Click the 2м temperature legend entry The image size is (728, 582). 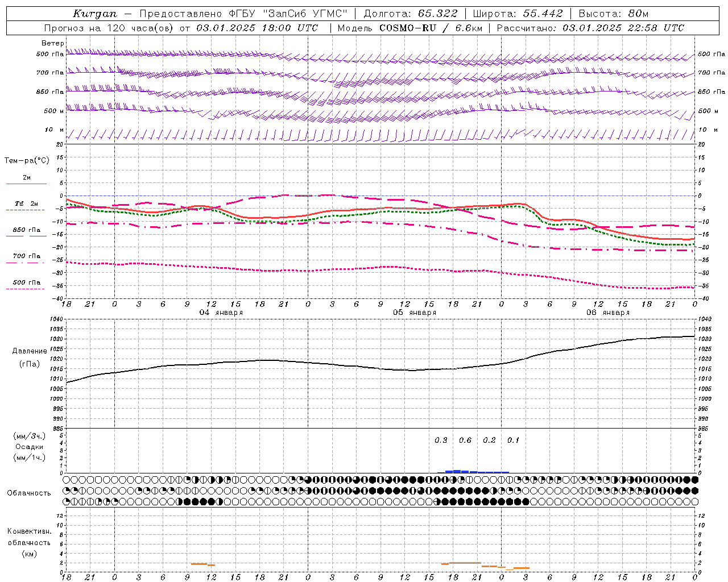point(27,178)
